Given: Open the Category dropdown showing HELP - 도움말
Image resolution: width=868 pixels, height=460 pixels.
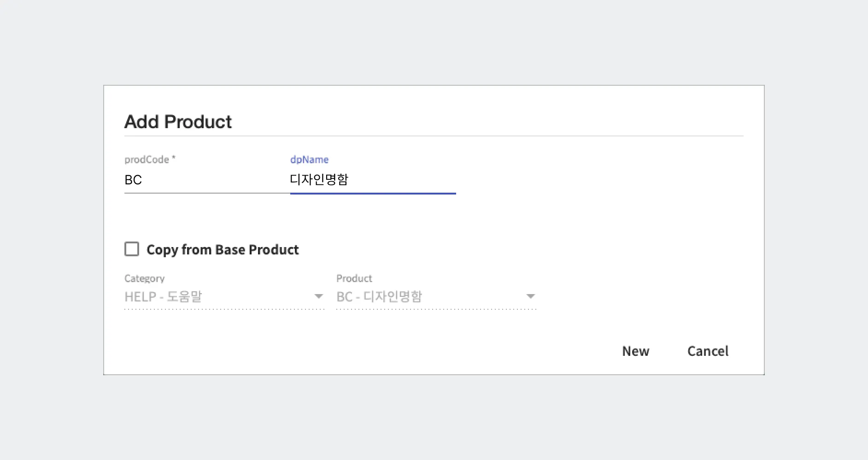Looking at the screenshot, I should click(224, 296).
